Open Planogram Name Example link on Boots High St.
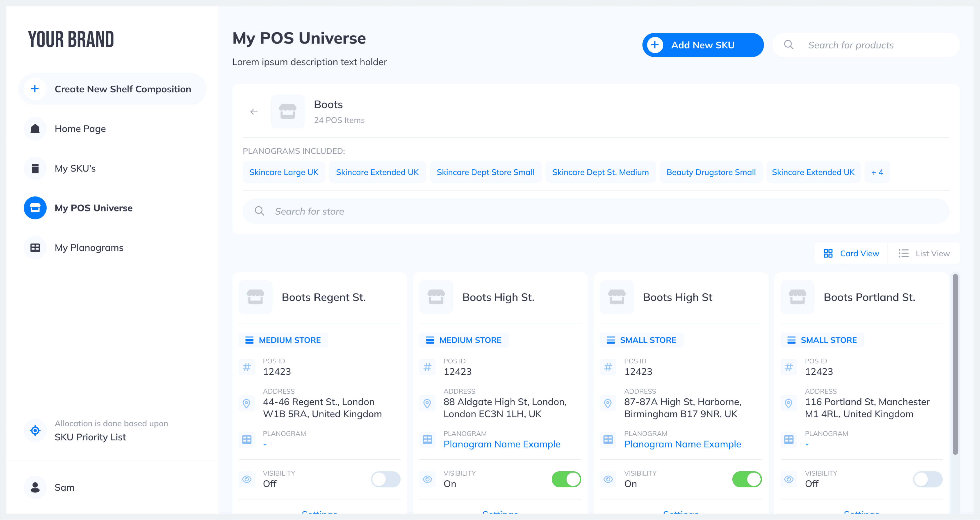The image size is (980, 520). [x=502, y=444]
